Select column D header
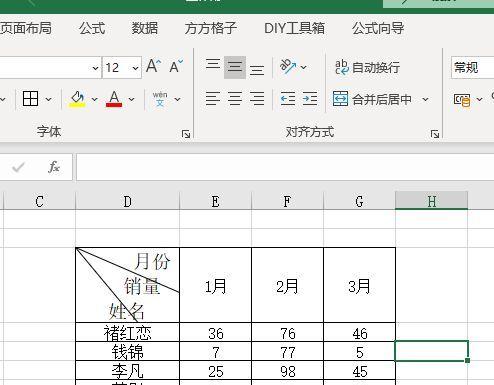Image resolution: width=494 pixels, height=385 pixels. click(128, 201)
